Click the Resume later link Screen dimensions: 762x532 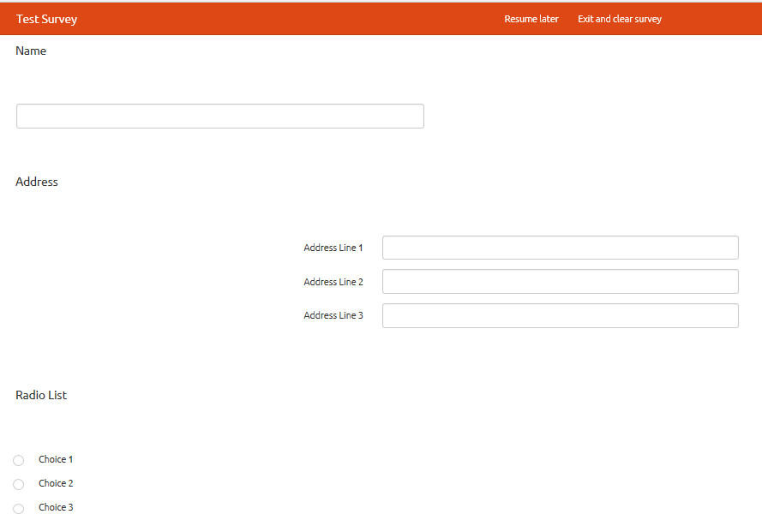point(531,19)
